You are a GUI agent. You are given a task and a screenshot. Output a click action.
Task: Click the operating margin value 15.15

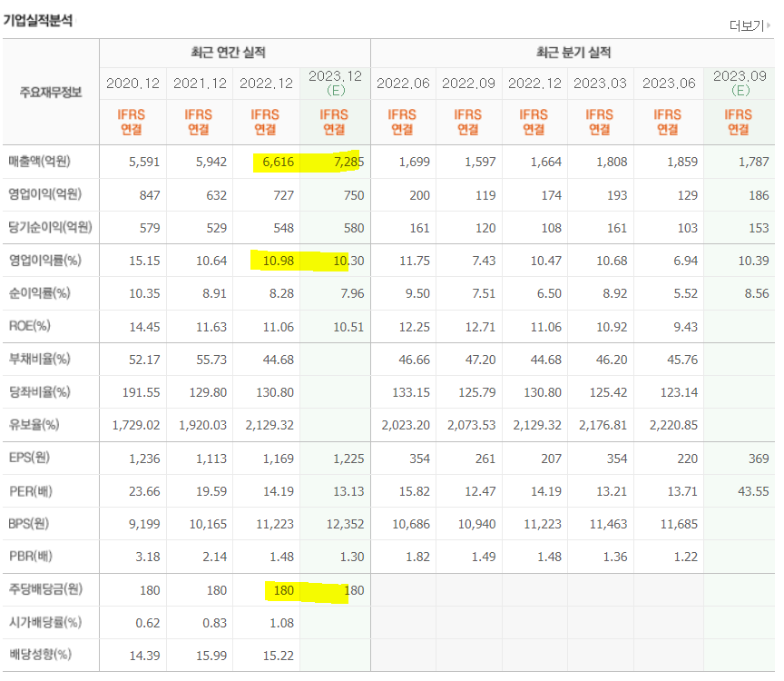(144, 262)
